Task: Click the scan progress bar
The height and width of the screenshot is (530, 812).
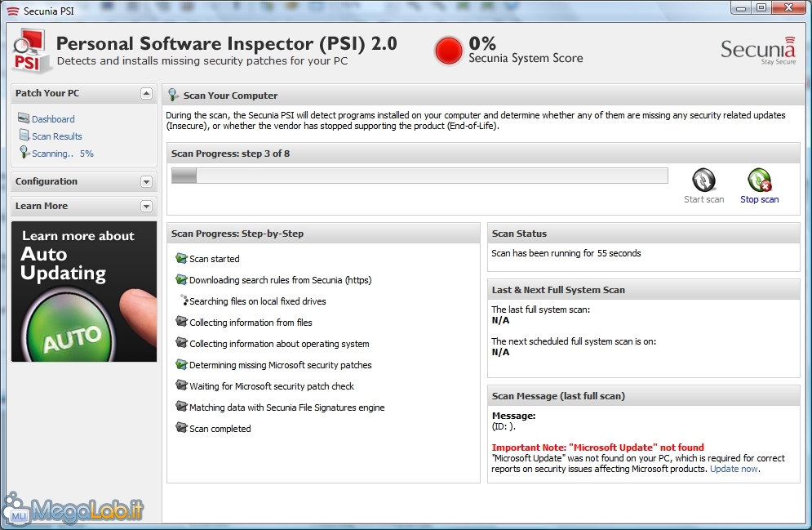Action: (x=419, y=176)
